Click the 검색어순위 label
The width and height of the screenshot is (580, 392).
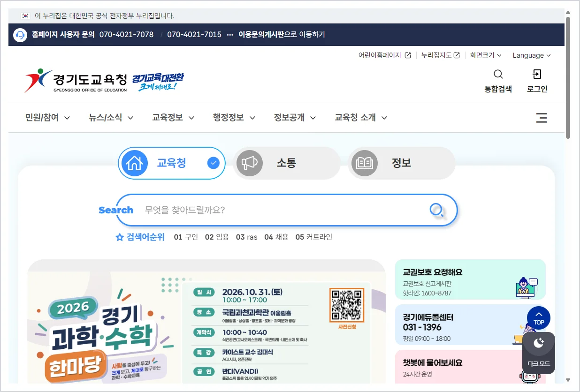coord(146,237)
